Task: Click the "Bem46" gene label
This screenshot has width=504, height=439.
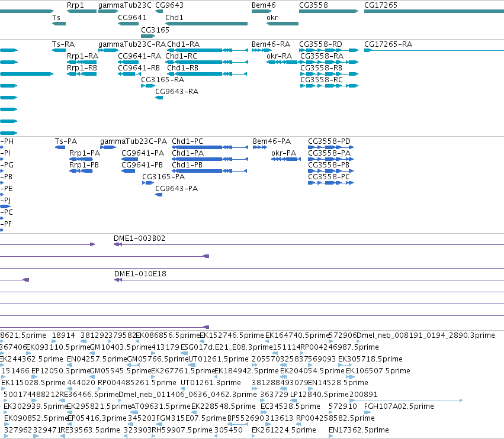Action: click(x=264, y=5)
